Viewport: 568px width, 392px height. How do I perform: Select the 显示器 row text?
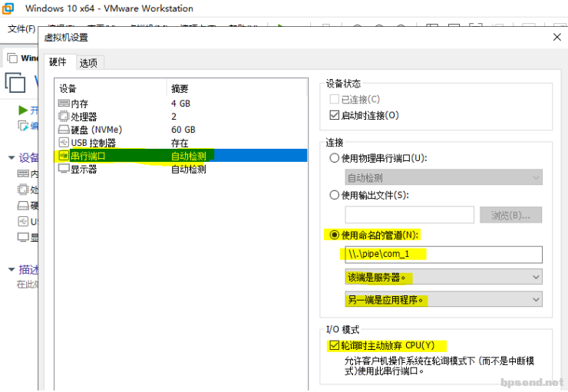(84, 169)
